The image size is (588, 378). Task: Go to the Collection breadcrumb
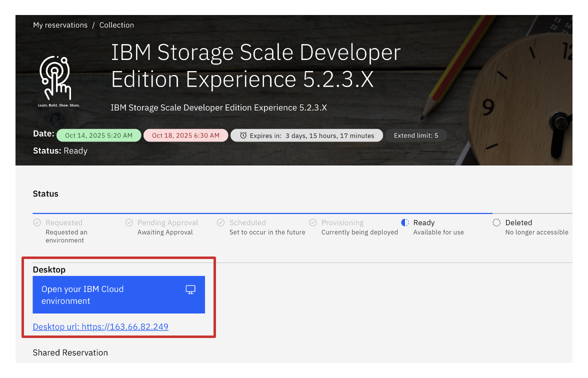116,25
